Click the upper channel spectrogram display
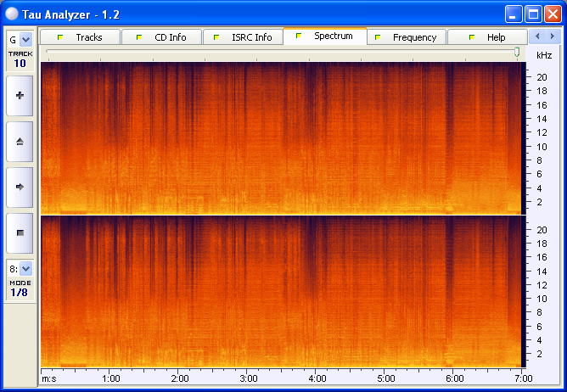 point(281,137)
